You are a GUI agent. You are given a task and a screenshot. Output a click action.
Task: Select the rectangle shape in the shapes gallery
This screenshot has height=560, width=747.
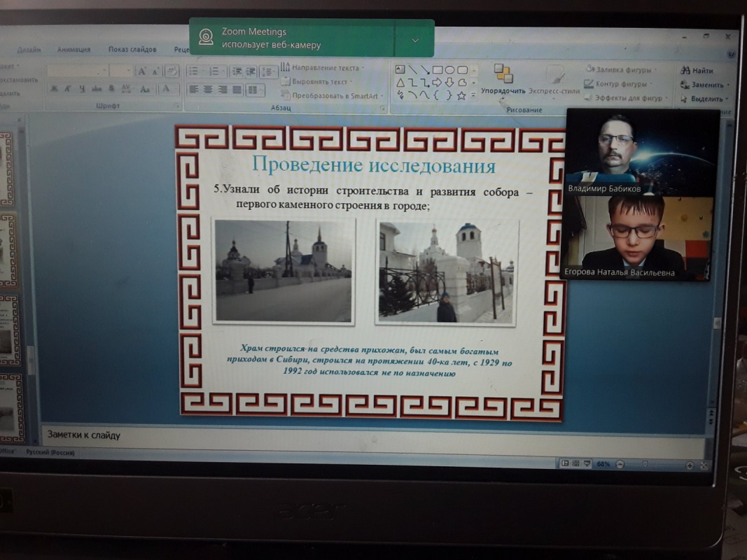tap(437, 69)
